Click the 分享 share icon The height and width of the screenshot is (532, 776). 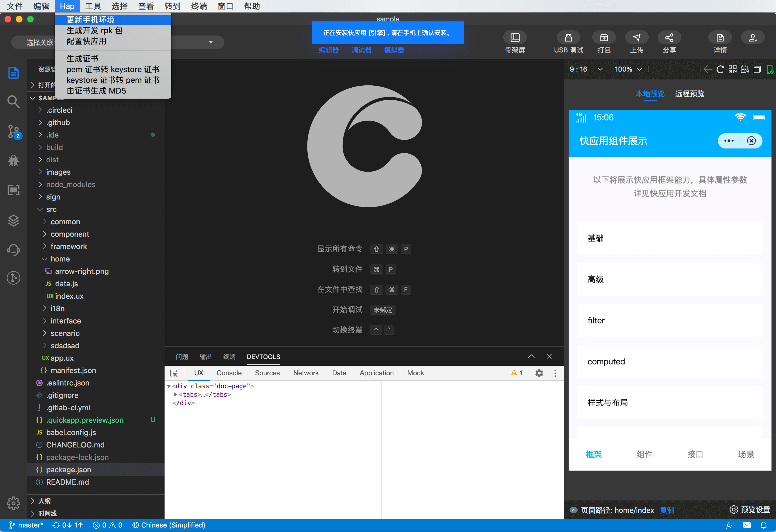click(x=669, y=38)
